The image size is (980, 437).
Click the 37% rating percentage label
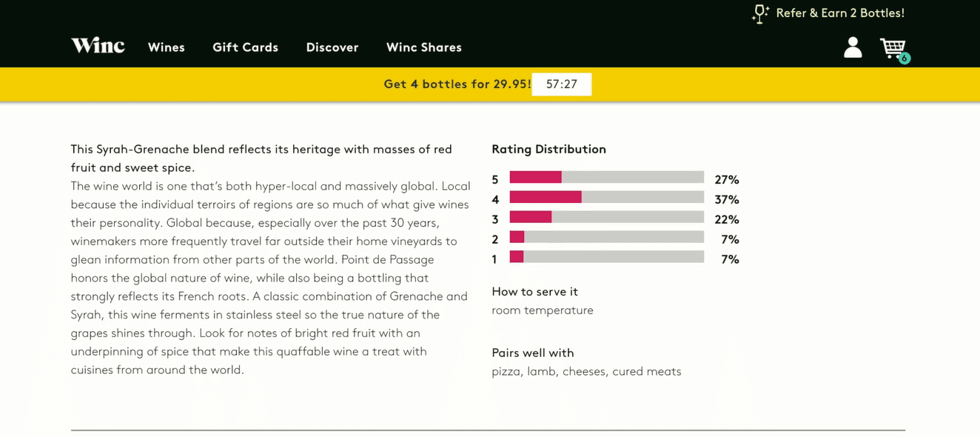click(727, 200)
